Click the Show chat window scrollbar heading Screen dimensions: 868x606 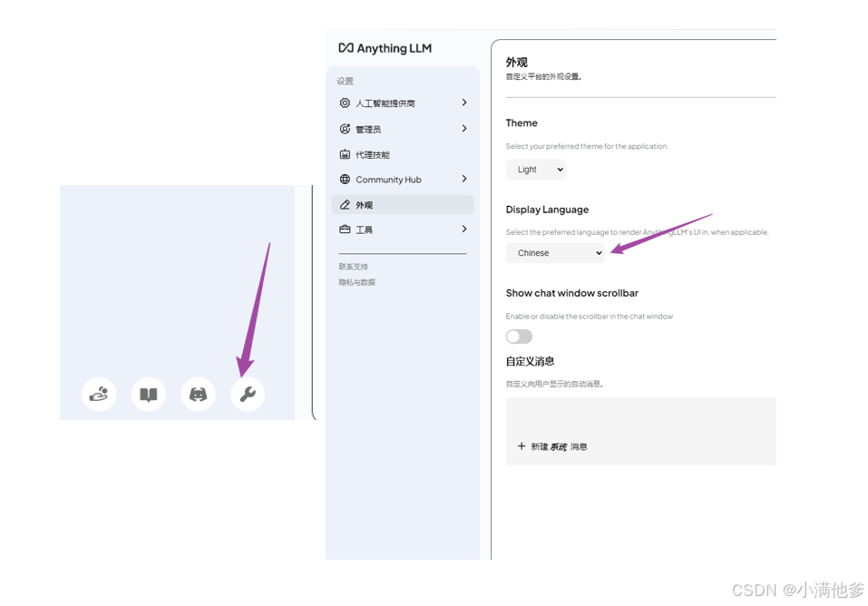571,293
